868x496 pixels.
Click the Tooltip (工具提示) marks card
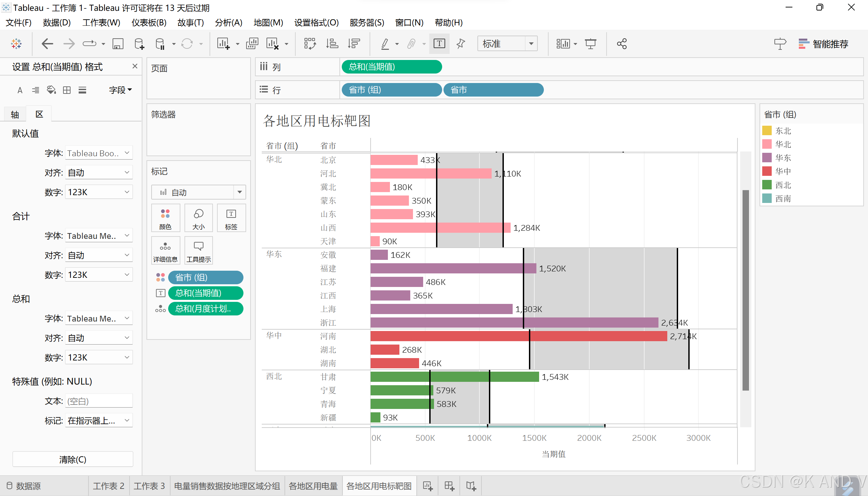198,251
